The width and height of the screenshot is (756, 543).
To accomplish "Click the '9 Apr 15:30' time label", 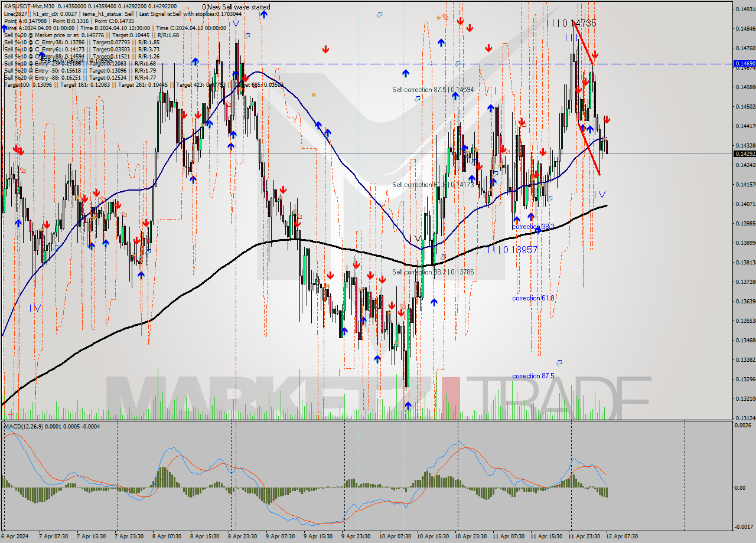I will point(318,537).
